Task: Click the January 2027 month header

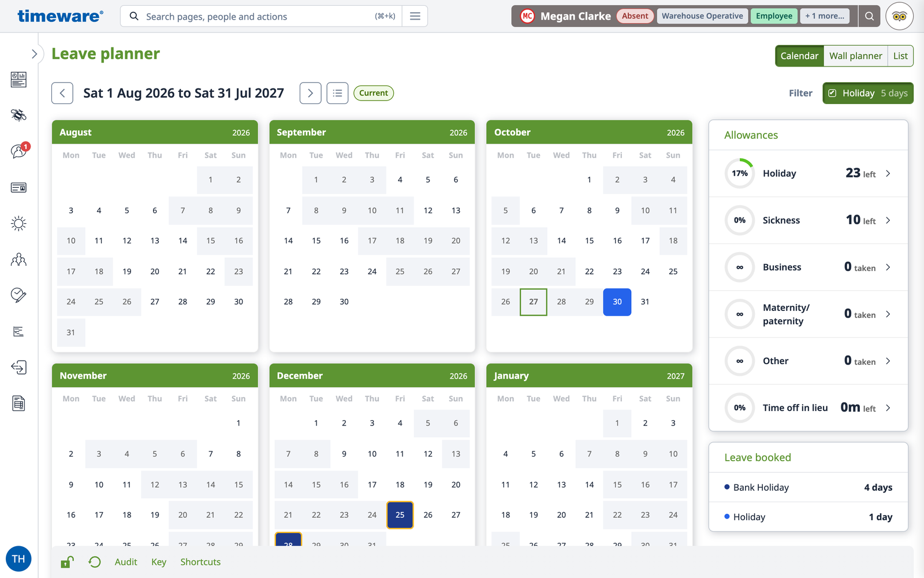Action: click(589, 376)
